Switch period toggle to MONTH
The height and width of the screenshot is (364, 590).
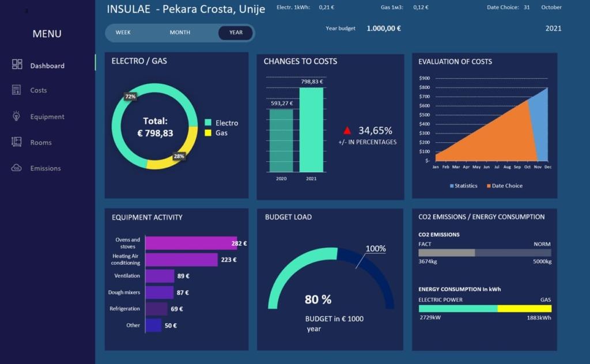tap(180, 33)
